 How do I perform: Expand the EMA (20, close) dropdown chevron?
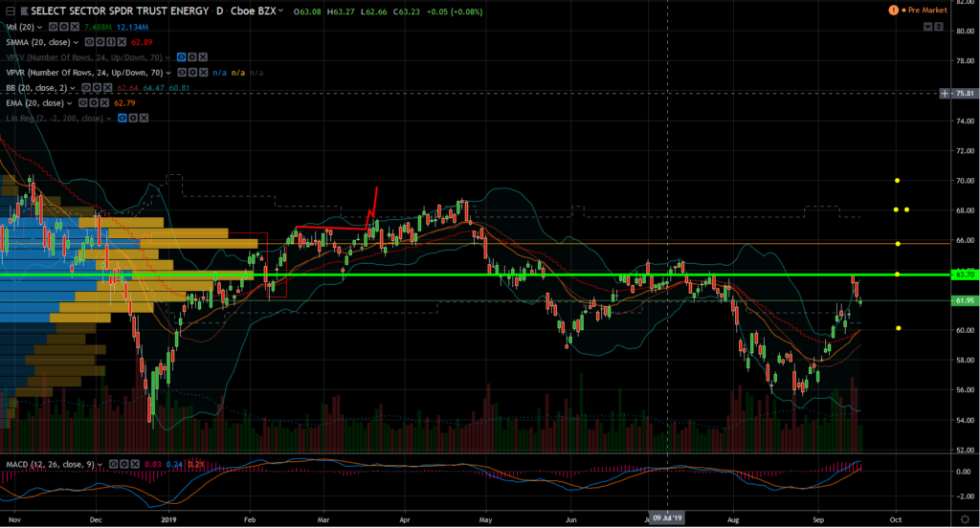[x=69, y=103]
